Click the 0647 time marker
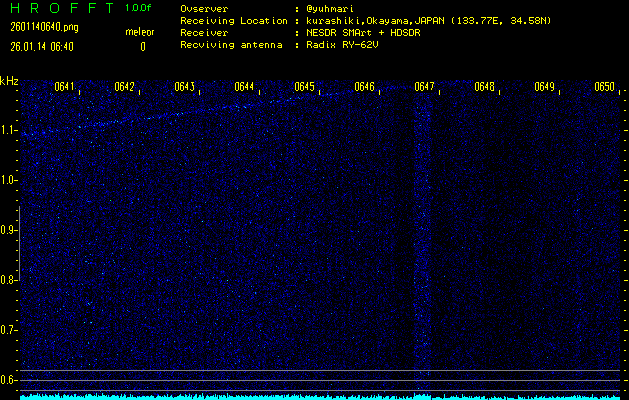 (424, 87)
